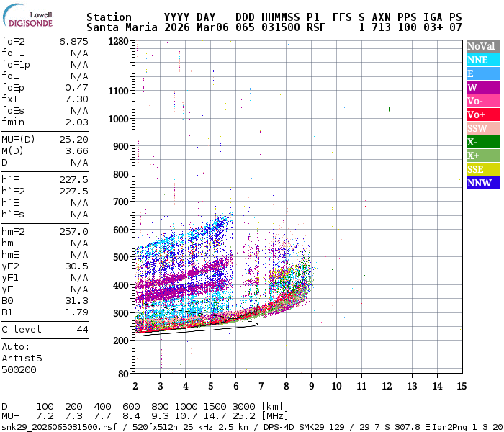504x432 pixels.
Task: Click the Santa Maria station name
Action: click(122, 27)
